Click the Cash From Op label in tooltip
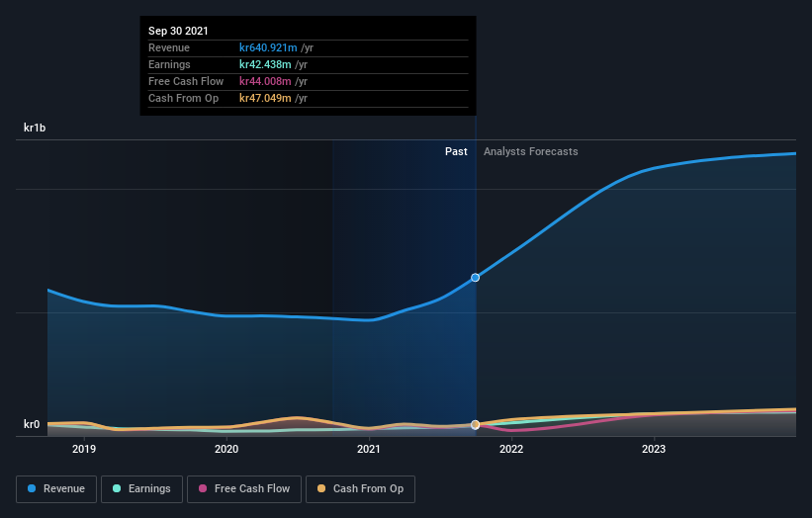The height and width of the screenshot is (518, 812). (183, 98)
